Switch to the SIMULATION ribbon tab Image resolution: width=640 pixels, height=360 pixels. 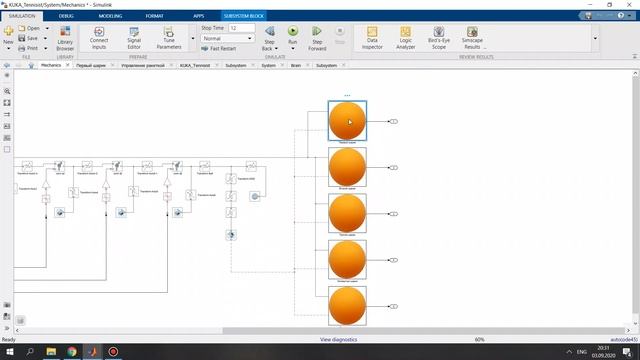coord(22,16)
